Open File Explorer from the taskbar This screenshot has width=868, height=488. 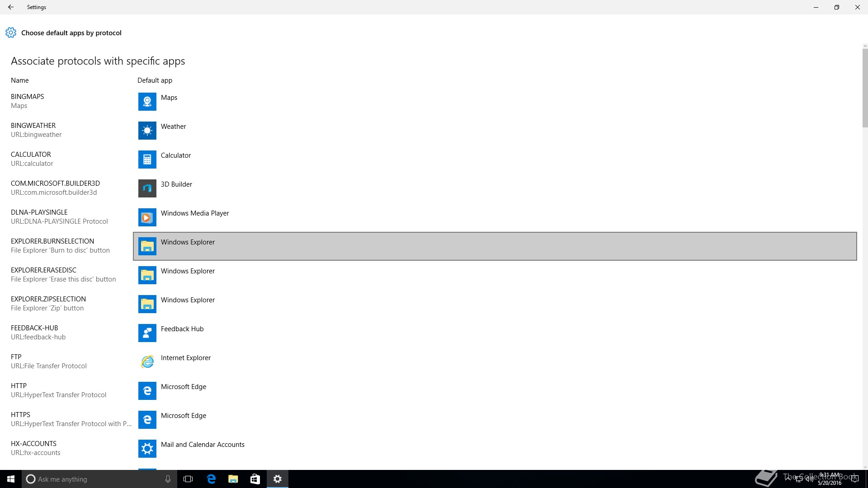point(233,479)
